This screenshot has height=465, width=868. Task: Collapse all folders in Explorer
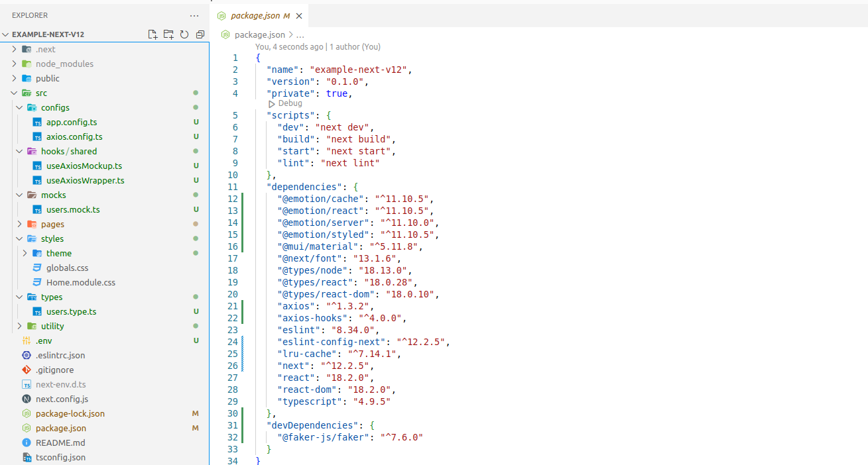pyautogui.click(x=200, y=34)
